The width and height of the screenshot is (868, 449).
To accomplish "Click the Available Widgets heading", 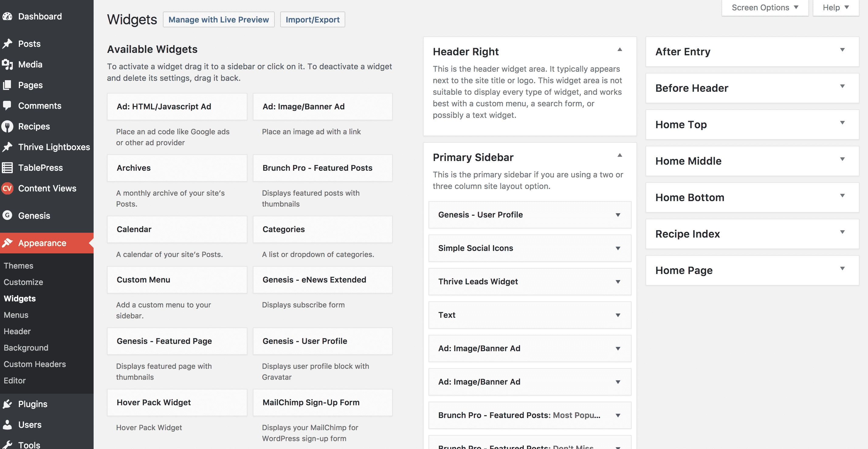I will (x=152, y=49).
